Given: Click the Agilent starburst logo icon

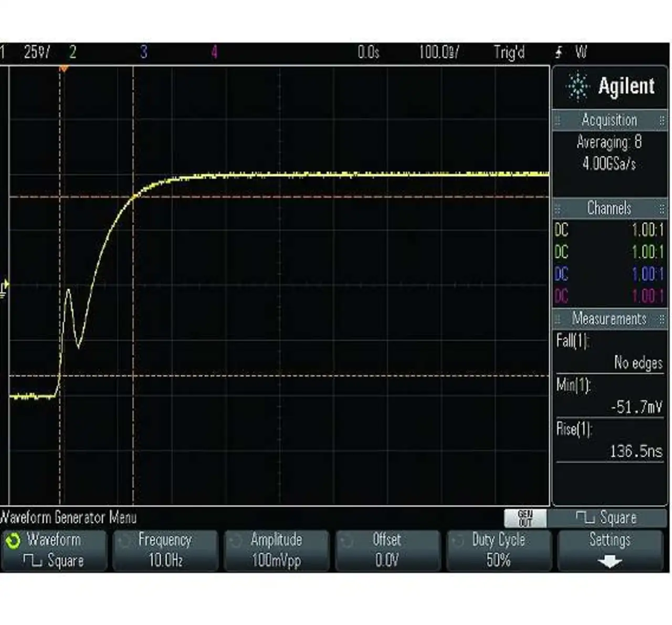Looking at the screenshot, I should [577, 87].
